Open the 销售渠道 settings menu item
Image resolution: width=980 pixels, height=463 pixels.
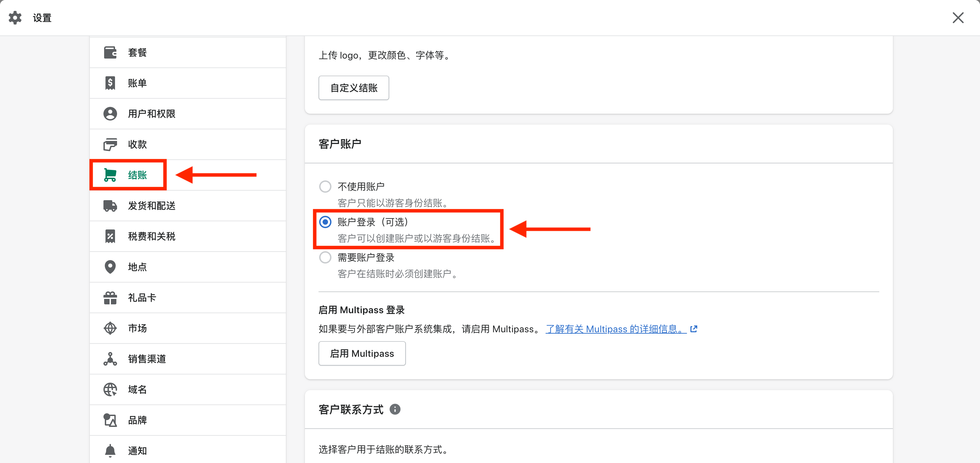coord(146,359)
